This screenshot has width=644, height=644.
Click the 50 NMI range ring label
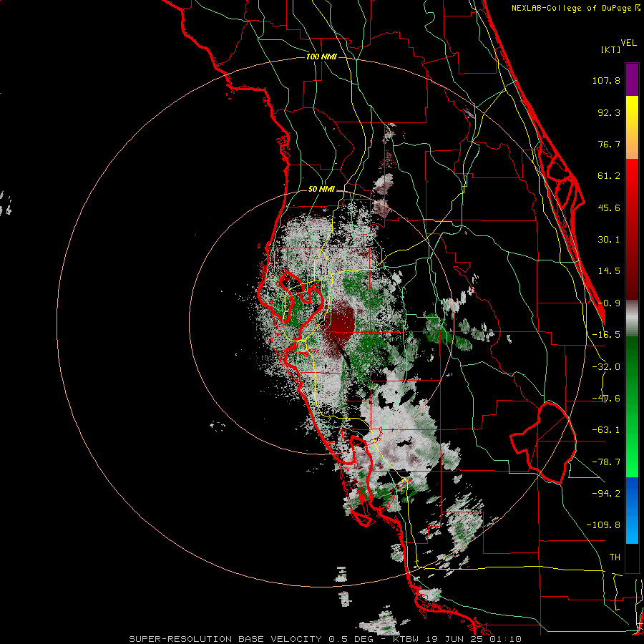(x=321, y=190)
